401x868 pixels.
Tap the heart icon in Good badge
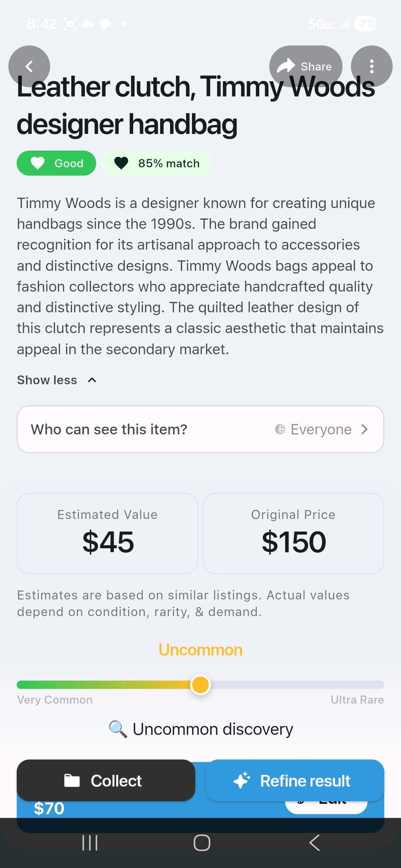tap(38, 163)
